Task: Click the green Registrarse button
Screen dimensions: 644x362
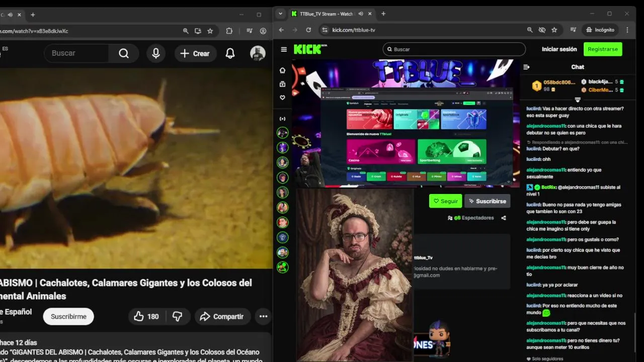Action: click(x=603, y=49)
